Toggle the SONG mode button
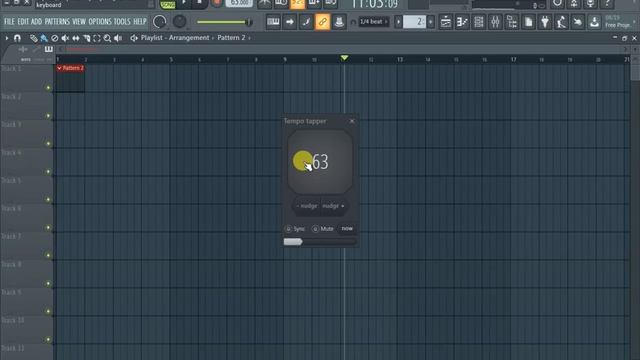The height and width of the screenshot is (360, 640). 167,4
